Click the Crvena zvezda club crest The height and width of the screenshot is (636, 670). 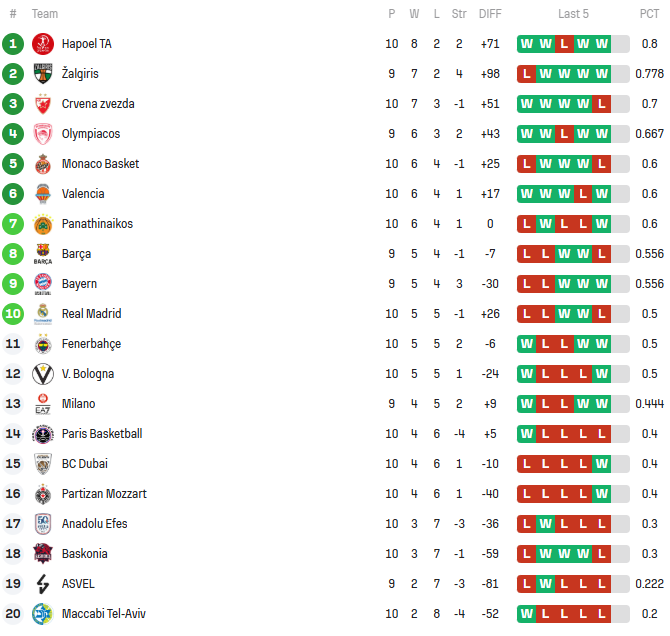tap(42, 104)
